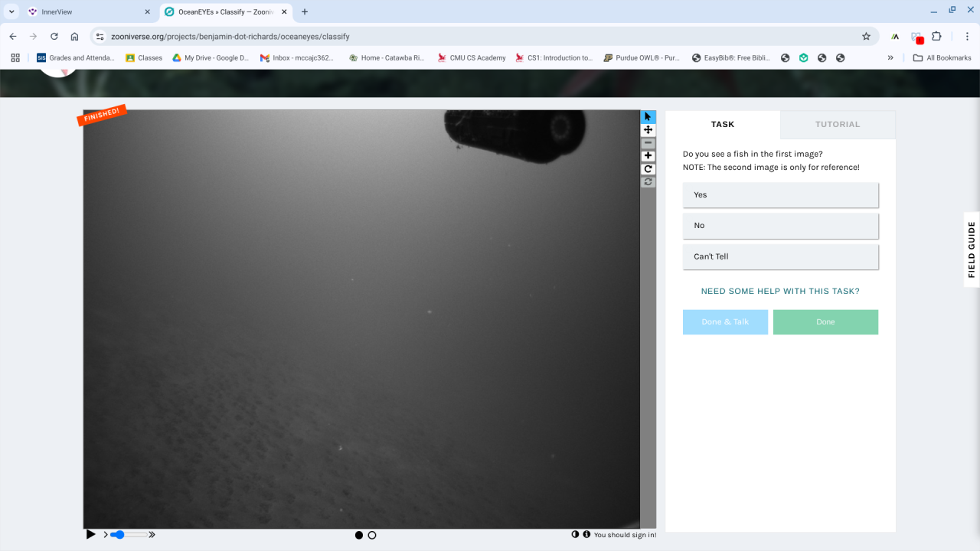Adjust the playback speed slider
The width and height of the screenshot is (980, 551).
(128, 535)
